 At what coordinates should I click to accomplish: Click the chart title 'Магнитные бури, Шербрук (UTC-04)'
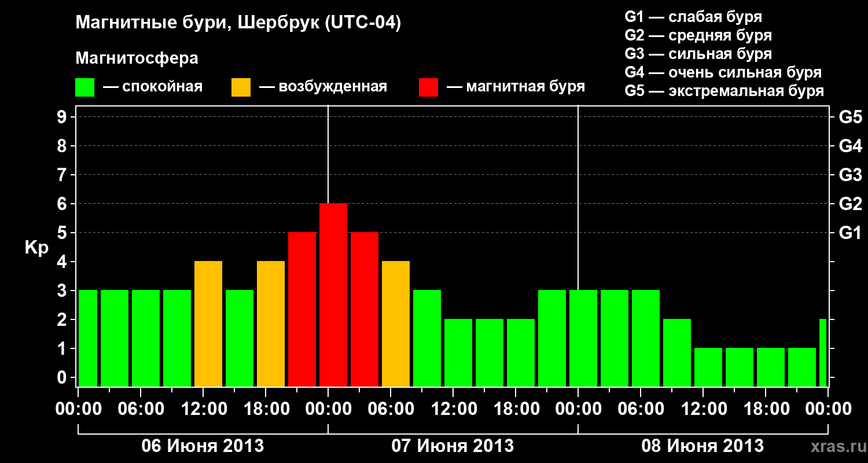tap(238, 24)
